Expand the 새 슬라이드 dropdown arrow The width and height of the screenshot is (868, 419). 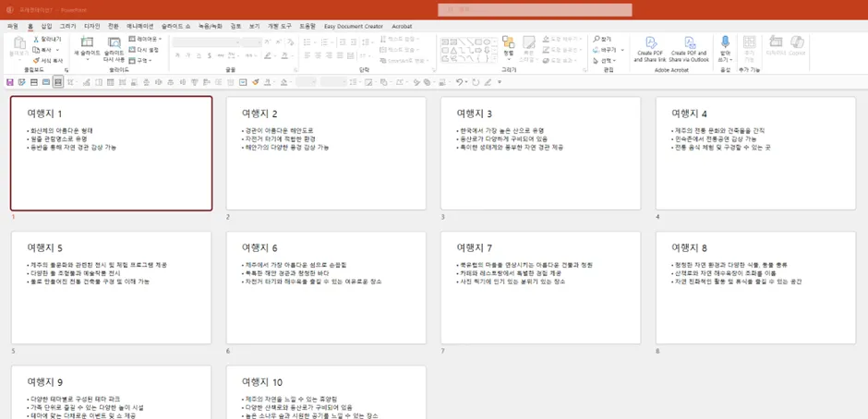[x=87, y=59]
